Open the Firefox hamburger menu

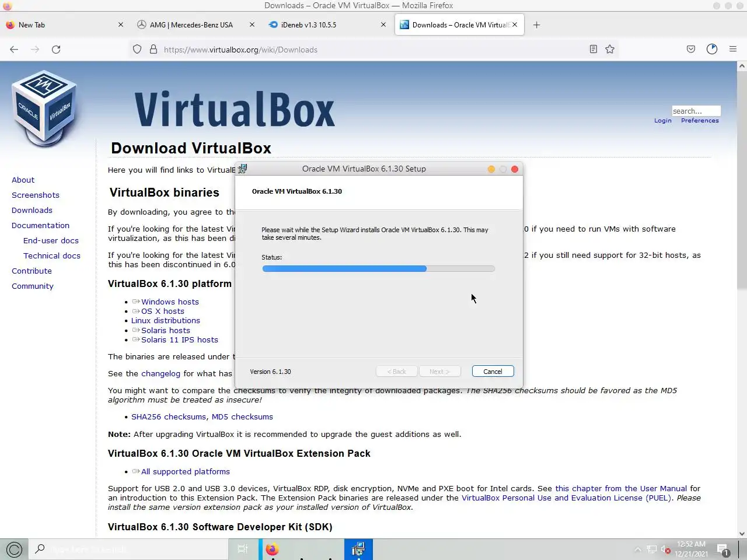(x=733, y=50)
